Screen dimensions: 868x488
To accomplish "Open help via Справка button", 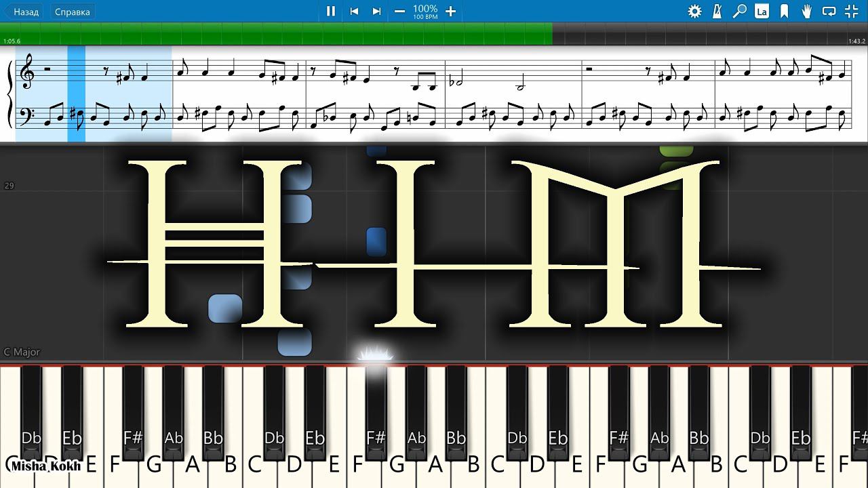I will coord(72,12).
